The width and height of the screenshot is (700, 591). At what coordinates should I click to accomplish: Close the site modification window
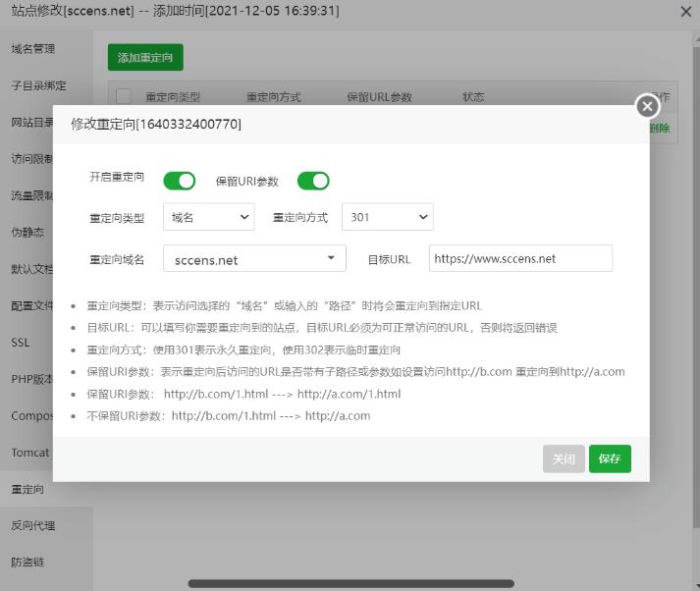(x=685, y=11)
